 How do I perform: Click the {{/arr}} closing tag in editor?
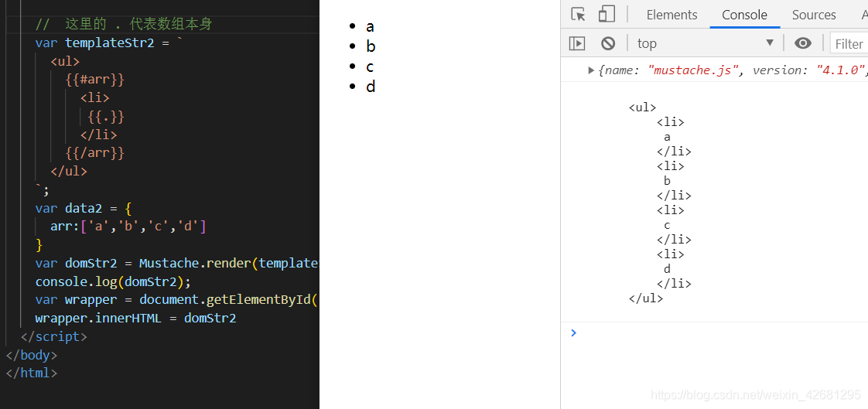(x=94, y=153)
